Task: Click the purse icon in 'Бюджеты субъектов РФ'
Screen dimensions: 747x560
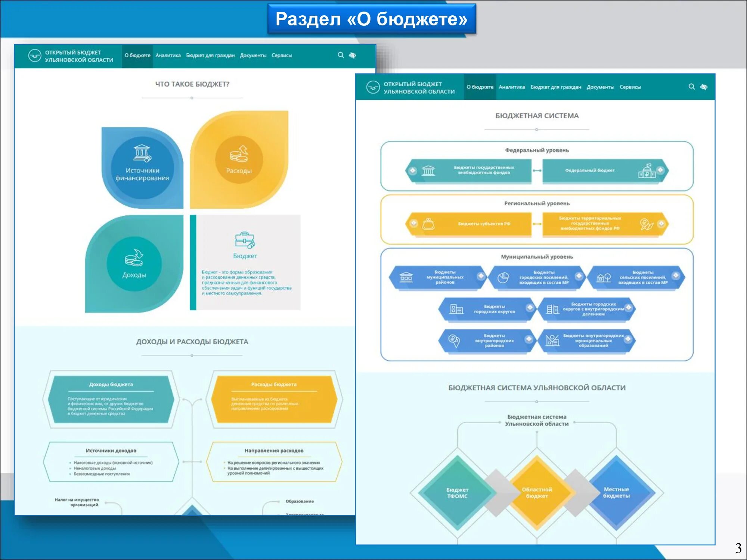Action: coord(428,224)
